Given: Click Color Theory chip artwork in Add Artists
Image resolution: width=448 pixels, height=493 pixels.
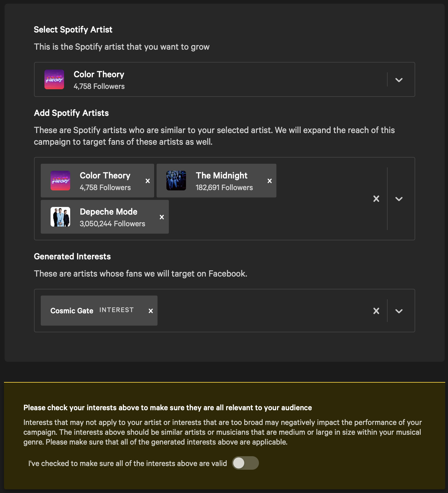Looking at the screenshot, I should click(x=60, y=181).
